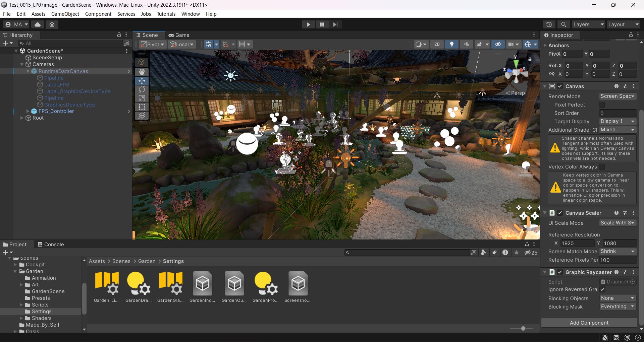Viewport: 644px width, 342px height.
Task: Uncheck Ignore Reversed Graphics checkbox
Action: pos(602,289)
